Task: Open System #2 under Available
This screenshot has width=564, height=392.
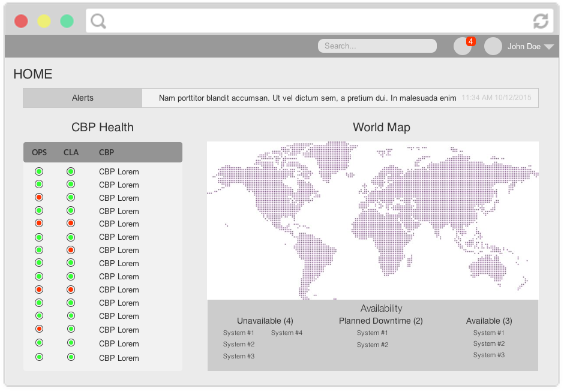Action: pyautogui.click(x=489, y=343)
